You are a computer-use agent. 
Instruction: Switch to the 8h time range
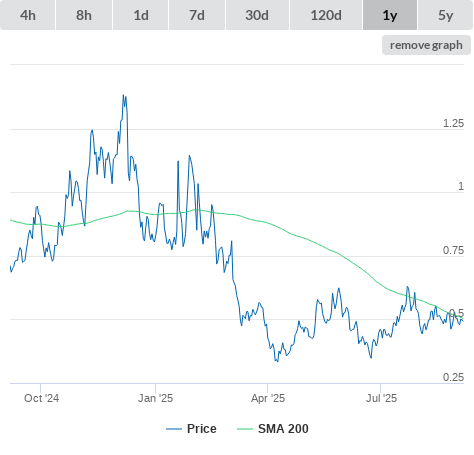point(84,15)
